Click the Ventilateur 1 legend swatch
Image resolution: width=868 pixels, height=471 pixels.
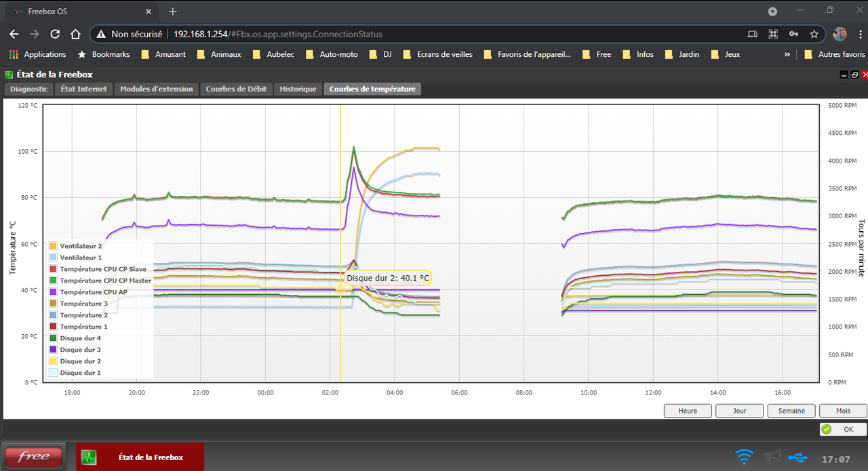coord(53,258)
